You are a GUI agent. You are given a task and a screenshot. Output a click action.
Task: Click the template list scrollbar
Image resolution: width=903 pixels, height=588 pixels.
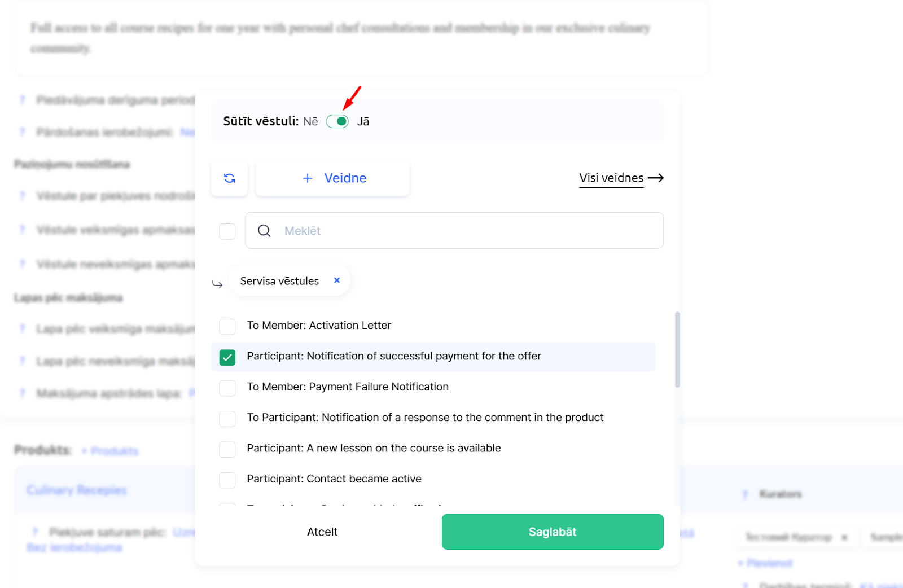coord(677,350)
